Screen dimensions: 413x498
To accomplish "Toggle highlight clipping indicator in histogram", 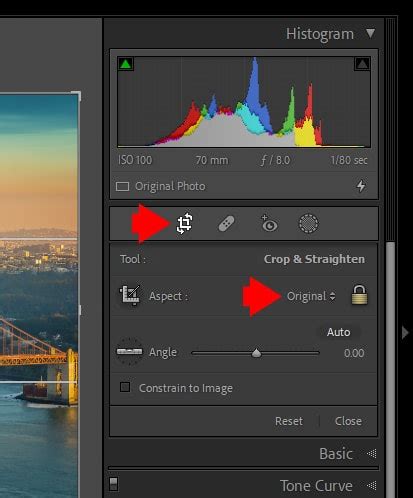I will (362, 64).
